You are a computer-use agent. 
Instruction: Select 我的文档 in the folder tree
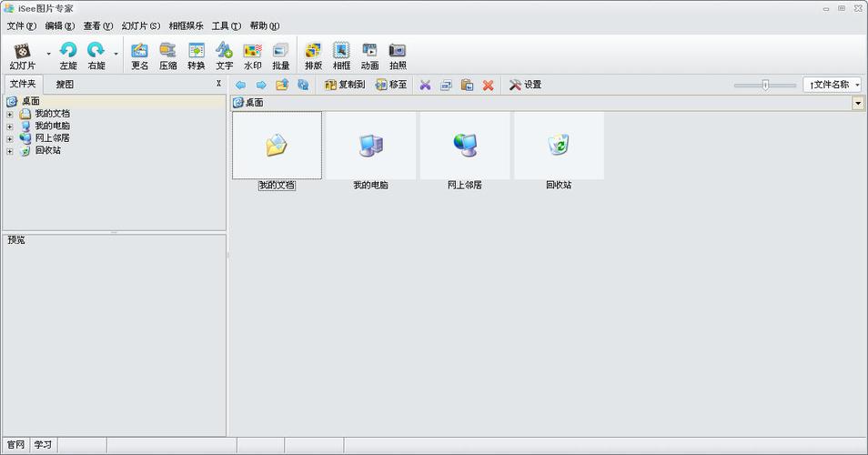pyautogui.click(x=53, y=114)
